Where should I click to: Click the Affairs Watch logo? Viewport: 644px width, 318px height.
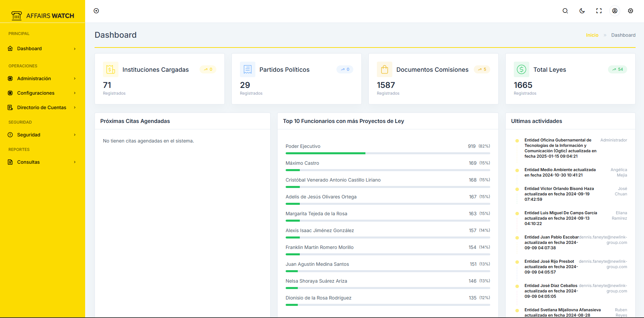coord(42,15)
